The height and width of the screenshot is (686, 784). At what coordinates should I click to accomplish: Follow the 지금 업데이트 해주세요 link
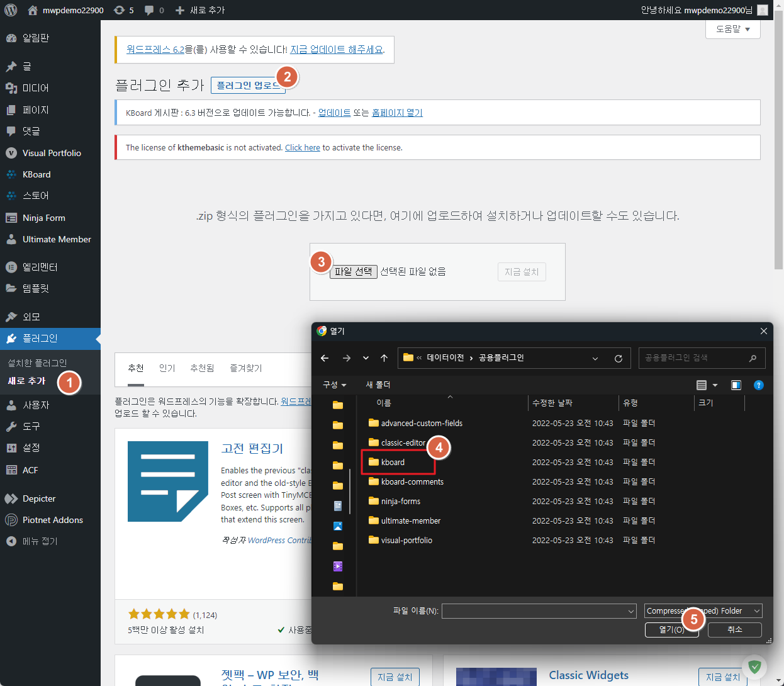coord(337,49)
